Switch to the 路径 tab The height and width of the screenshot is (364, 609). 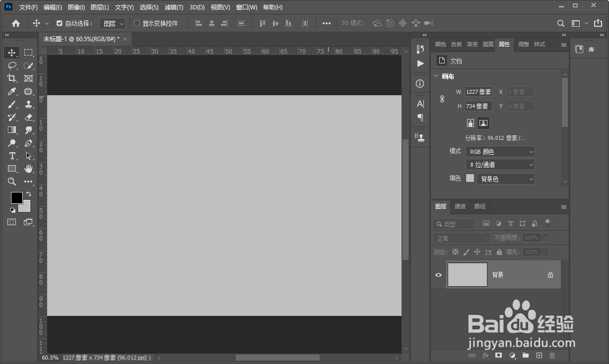click(480, 207)
